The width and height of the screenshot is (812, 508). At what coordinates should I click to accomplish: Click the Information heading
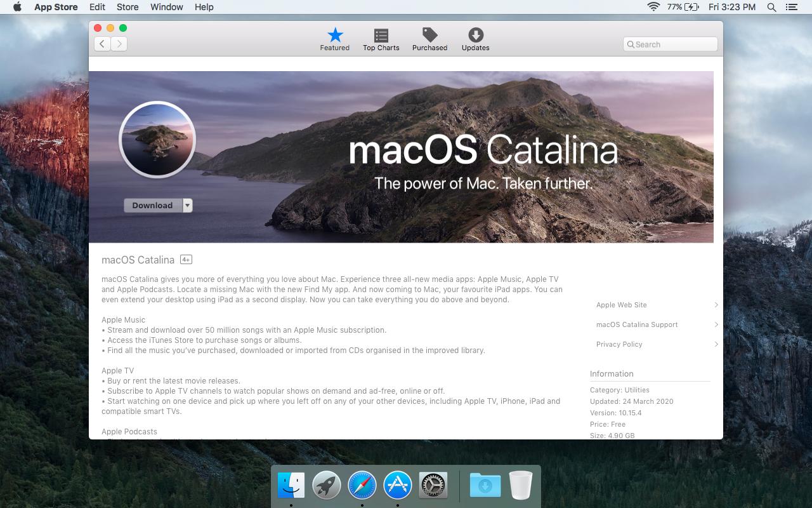pyautogui.click(x=612, y=374)
